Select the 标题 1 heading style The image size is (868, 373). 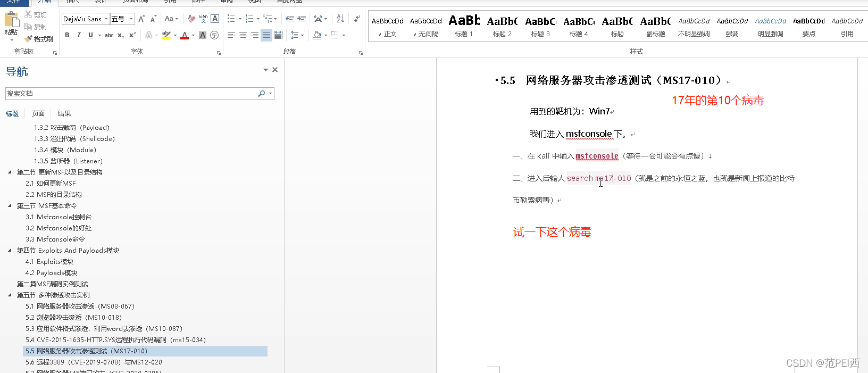tap(464, 27)
